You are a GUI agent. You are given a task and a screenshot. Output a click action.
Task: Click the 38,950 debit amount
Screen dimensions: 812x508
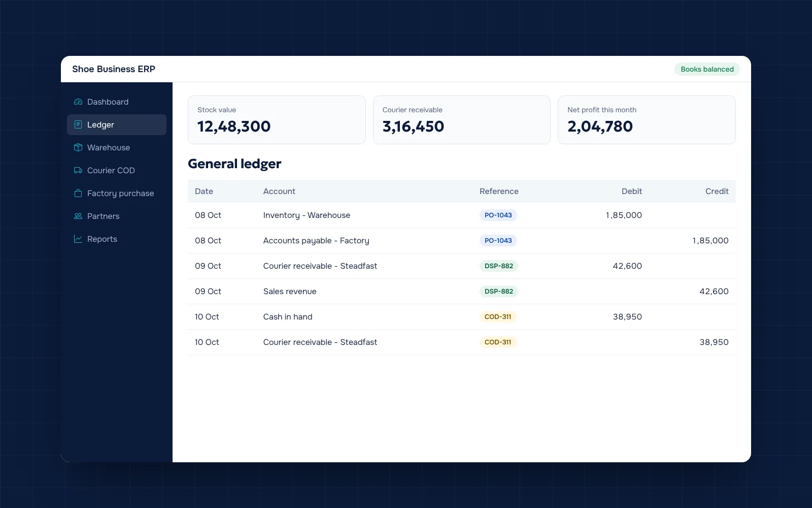pos(627,316)
